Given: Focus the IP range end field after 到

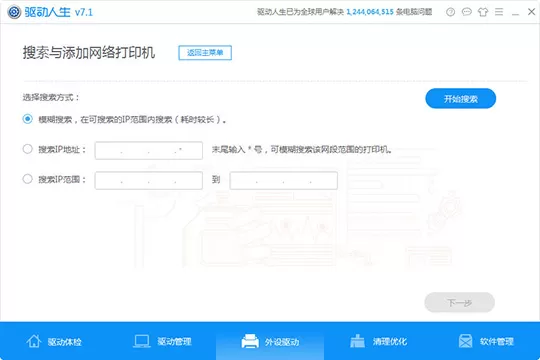Looking at the screenshot, I should click(284, 181).
